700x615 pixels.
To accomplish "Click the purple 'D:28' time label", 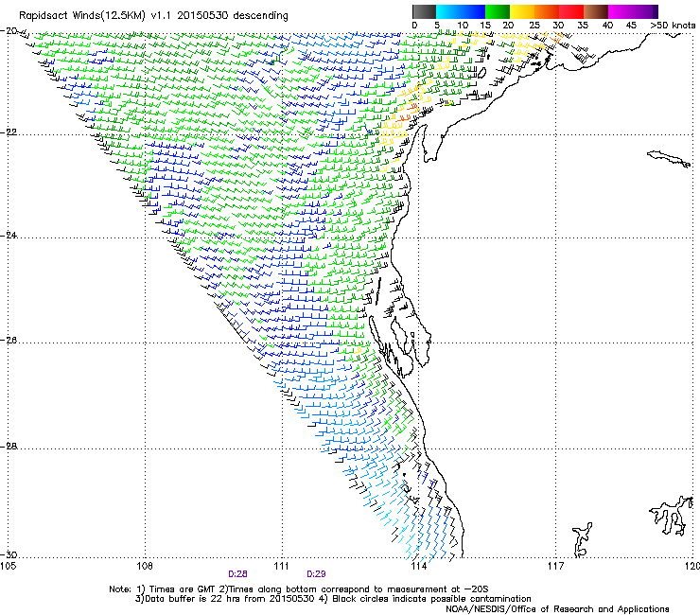I will point(237,574).
